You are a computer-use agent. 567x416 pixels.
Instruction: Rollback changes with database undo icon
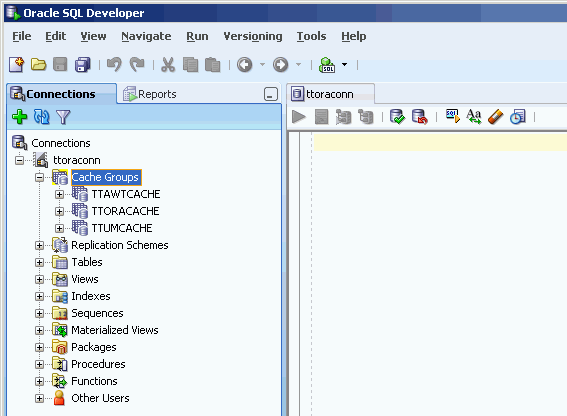tap(420, 117)
